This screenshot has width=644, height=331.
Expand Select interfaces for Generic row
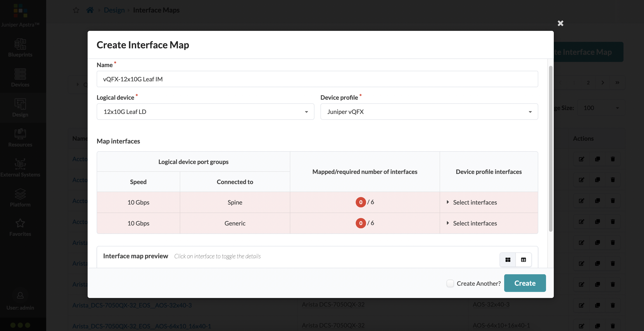click(x=472, y=223)
